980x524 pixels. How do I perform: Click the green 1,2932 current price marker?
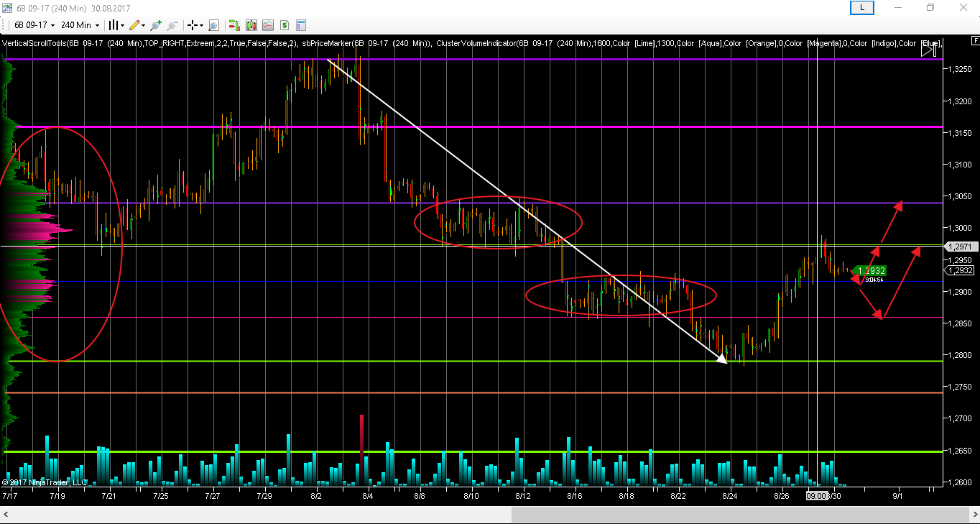tap(870, 271)
